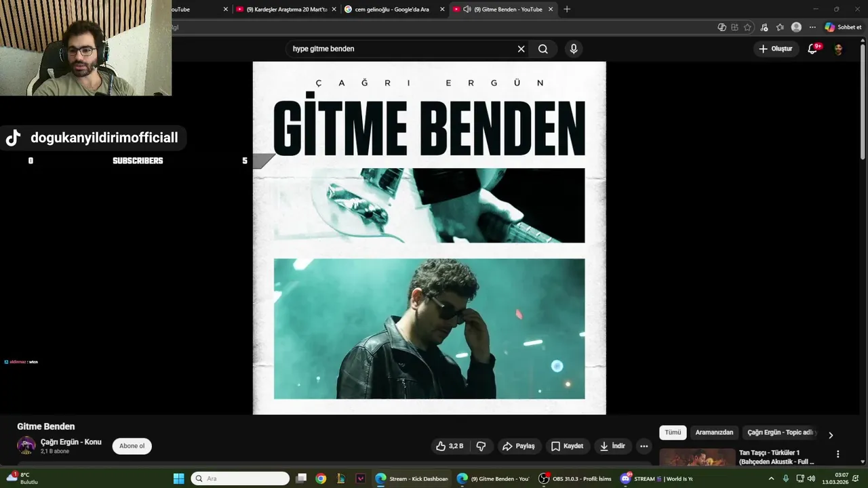Close the Kardeşler Araştırma tab
Viewport: 868px width, 488px height.
click(x=334, y=9)
